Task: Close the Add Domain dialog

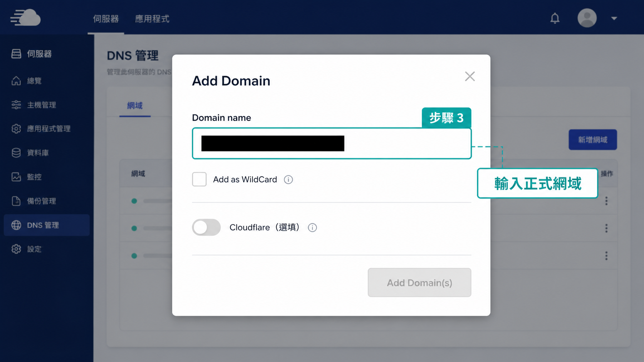Action: click(x=470, y=76)
